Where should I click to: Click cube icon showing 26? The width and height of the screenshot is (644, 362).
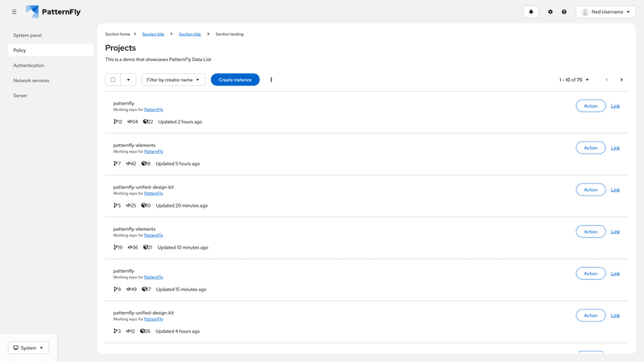point(142,331)
